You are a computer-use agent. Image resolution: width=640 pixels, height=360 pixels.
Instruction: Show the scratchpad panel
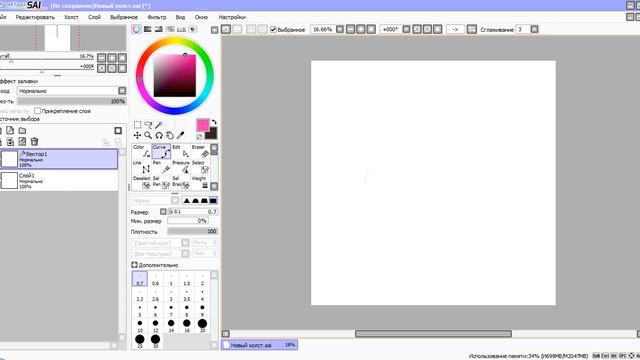[x=192, y=29]
